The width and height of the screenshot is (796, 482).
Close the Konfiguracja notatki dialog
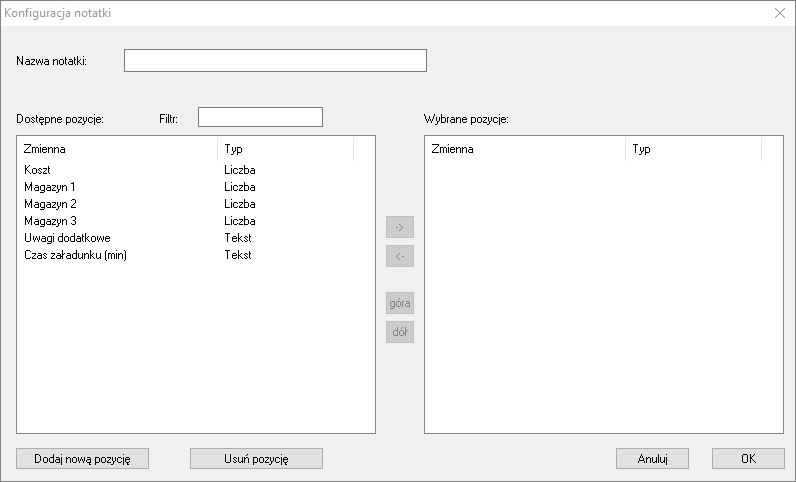pyautogui.click(x=780, y=13)
